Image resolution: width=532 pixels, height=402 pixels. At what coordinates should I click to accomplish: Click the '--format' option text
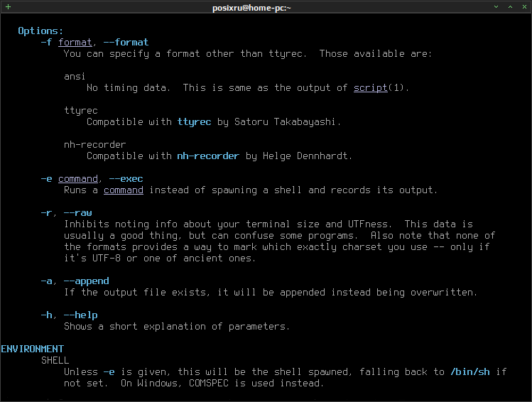point(126,42)
